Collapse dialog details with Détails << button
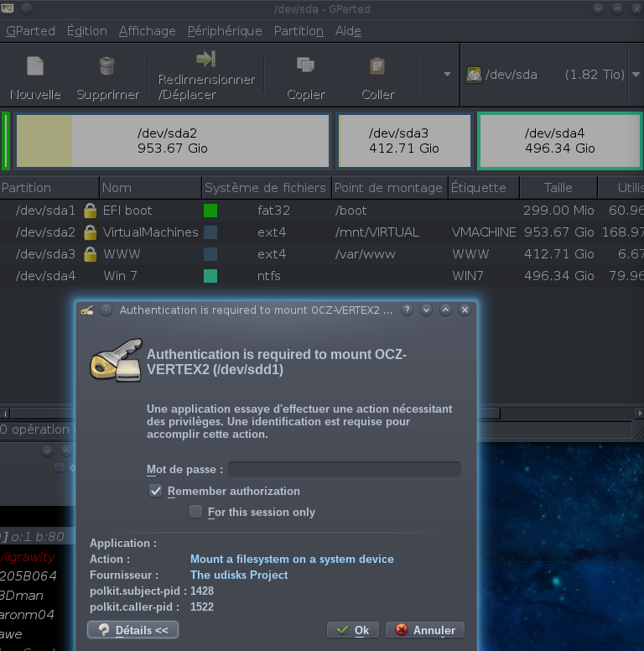 click(132, 630)
